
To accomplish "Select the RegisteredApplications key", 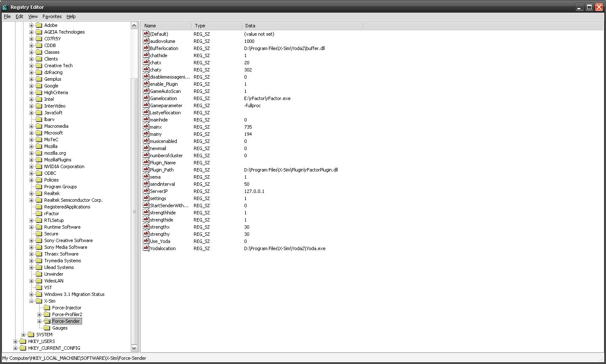I will tap(67, 207).
